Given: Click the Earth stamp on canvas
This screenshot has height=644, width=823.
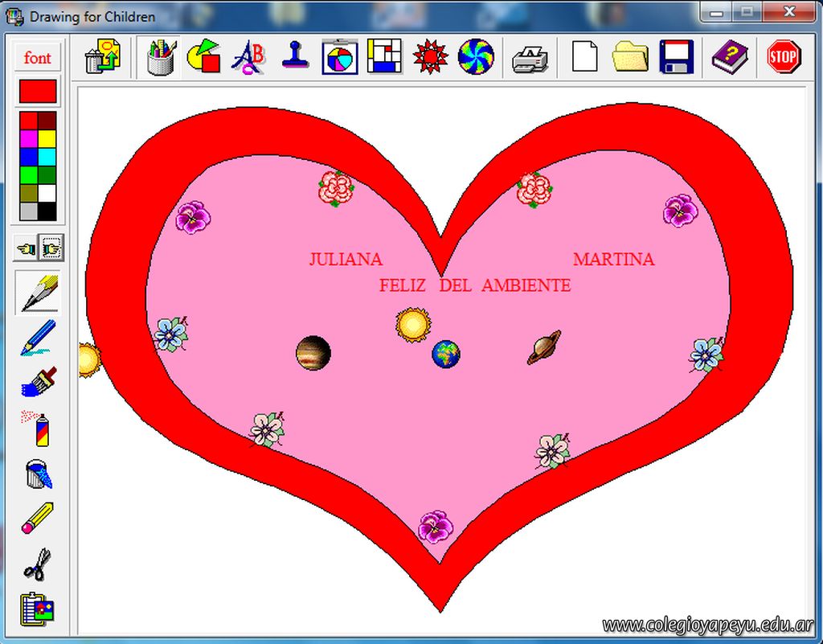Looking at the screenshot, I should click(446, 354).
